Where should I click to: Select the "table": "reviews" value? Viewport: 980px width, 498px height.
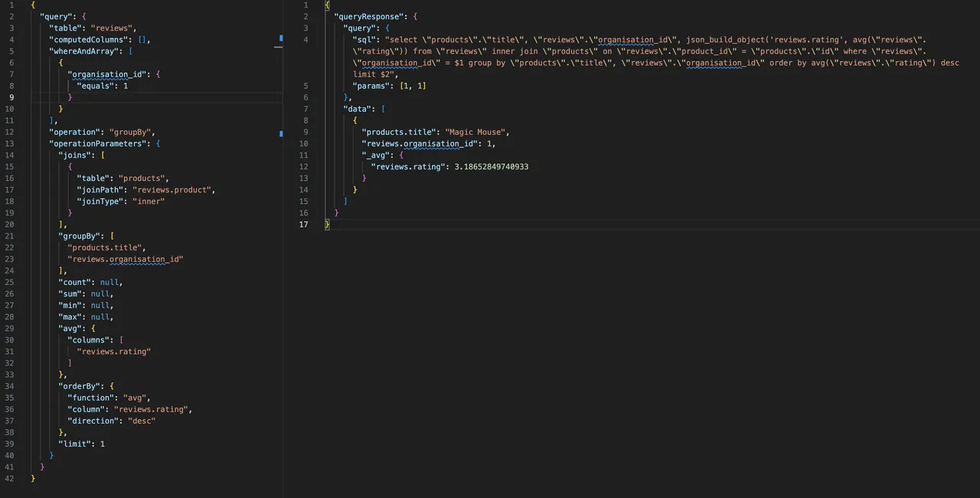point(112,28)
